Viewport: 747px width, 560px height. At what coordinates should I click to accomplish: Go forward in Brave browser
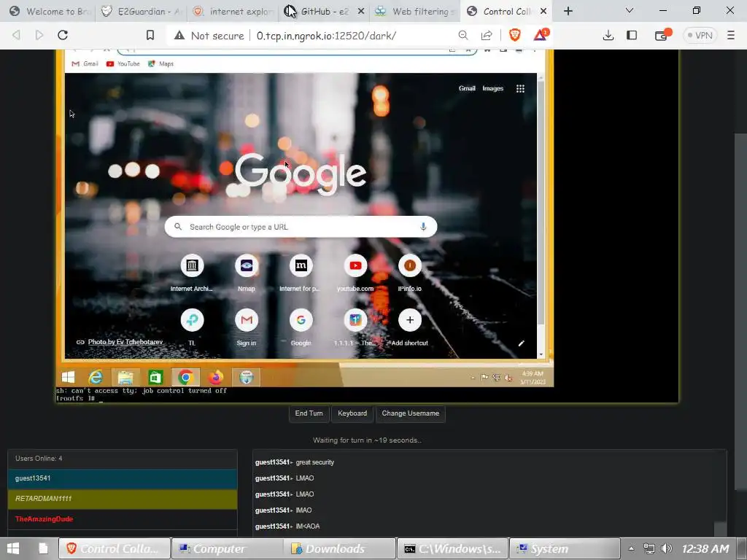(x=39, y=35)
